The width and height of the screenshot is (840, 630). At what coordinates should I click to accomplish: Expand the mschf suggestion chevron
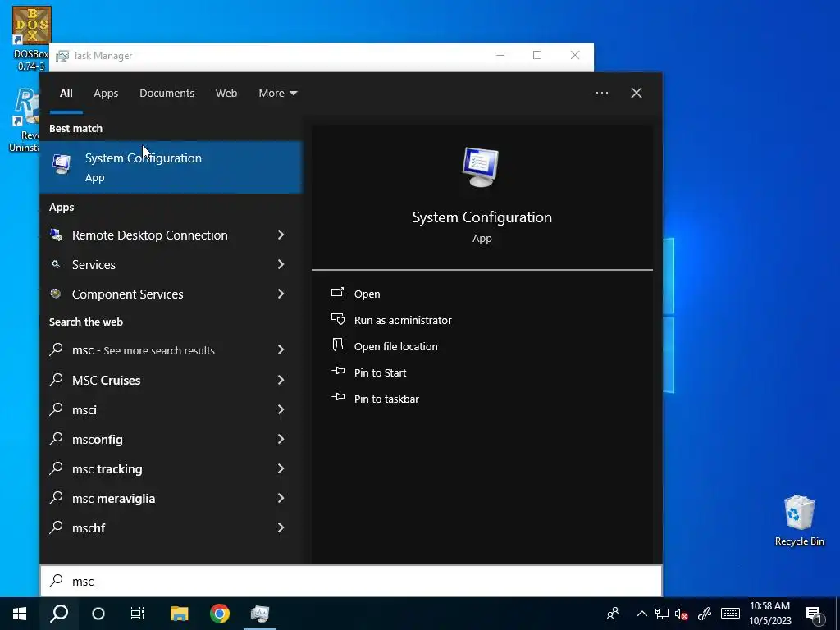(x=281, y=527)
